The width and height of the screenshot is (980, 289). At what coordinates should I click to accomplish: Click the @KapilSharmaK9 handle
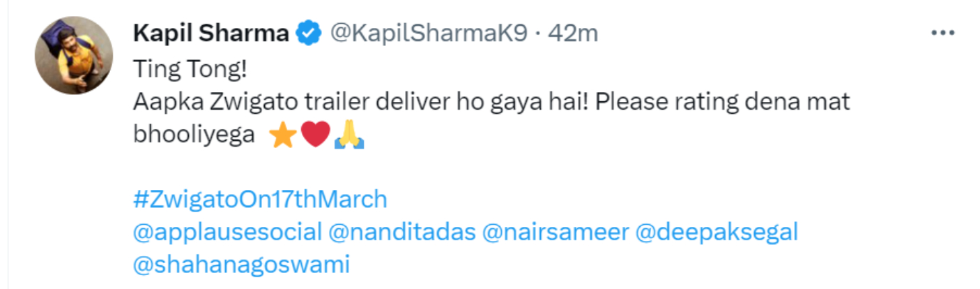click(x=428, y=33)
